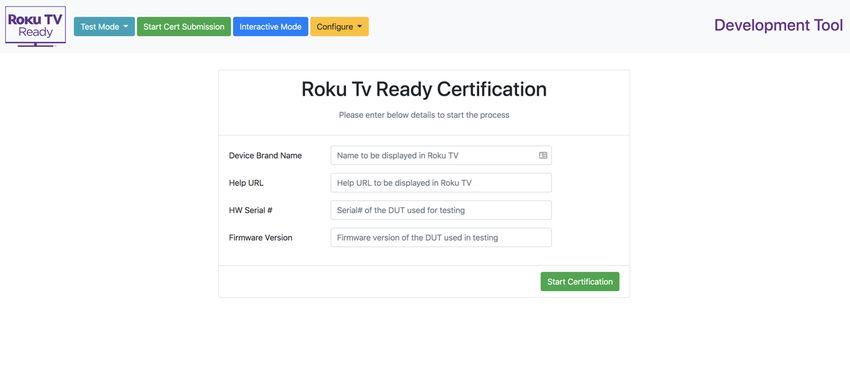
Task: Click the Roku Tv Ready Certification heading
Action: pyautogui.click(x=424, y=89)
